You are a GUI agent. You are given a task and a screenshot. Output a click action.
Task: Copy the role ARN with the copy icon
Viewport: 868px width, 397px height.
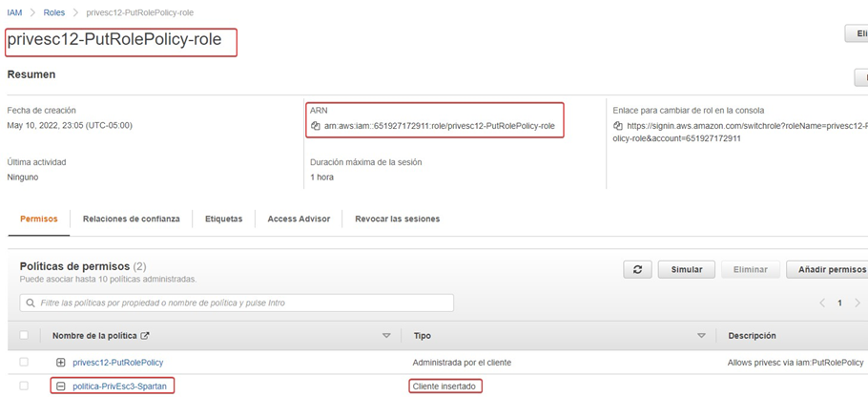[316, 126]
